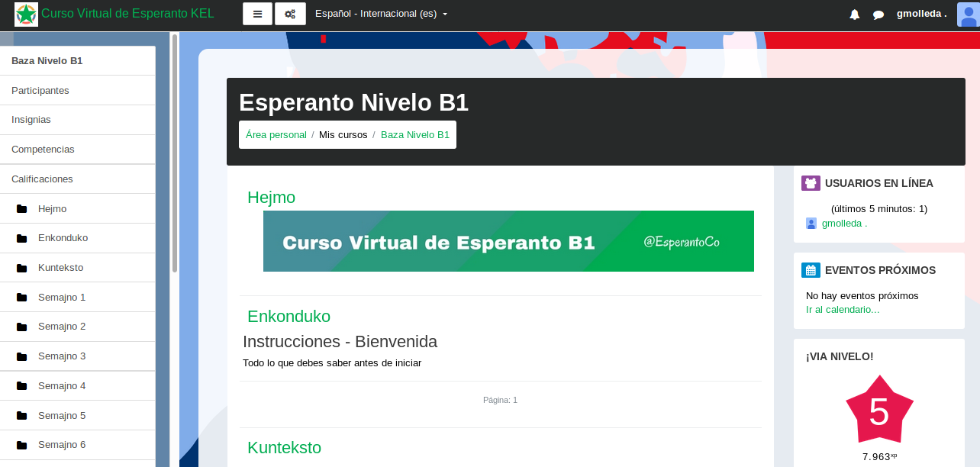Click the blue calendar icon of Eventos Próximos

point(811,269)
